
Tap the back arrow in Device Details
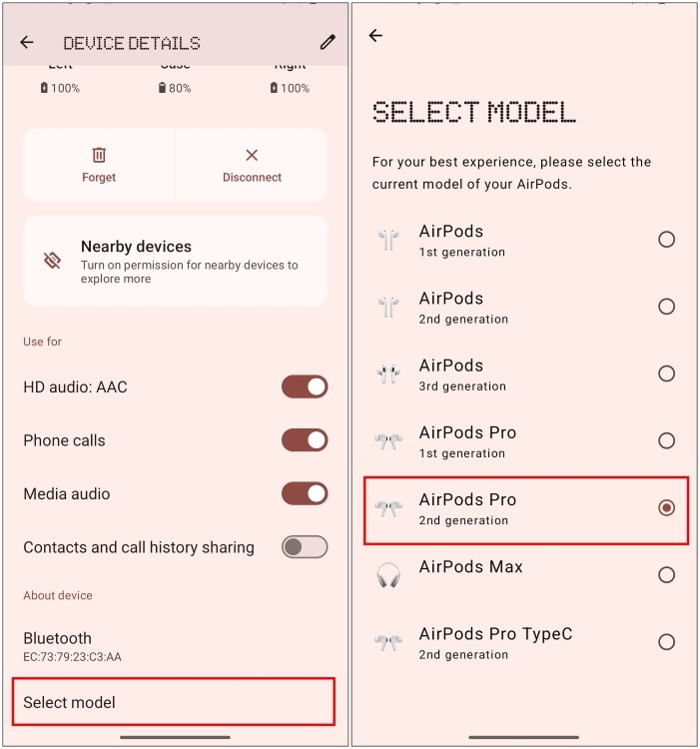[x=27, y=43]
